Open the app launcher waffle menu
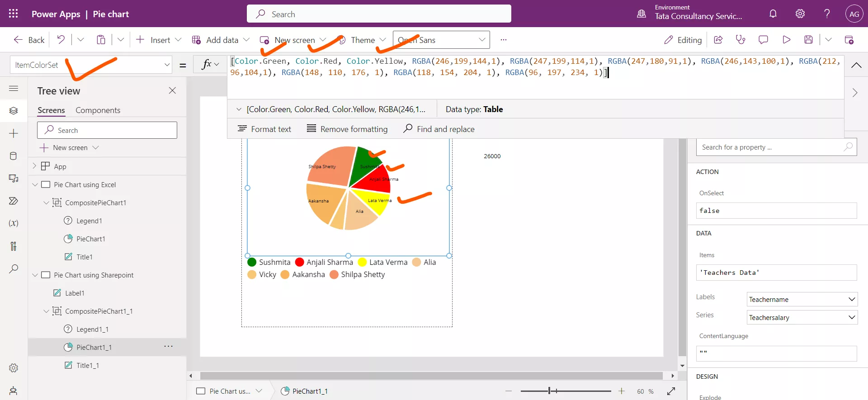 [14, 14]
